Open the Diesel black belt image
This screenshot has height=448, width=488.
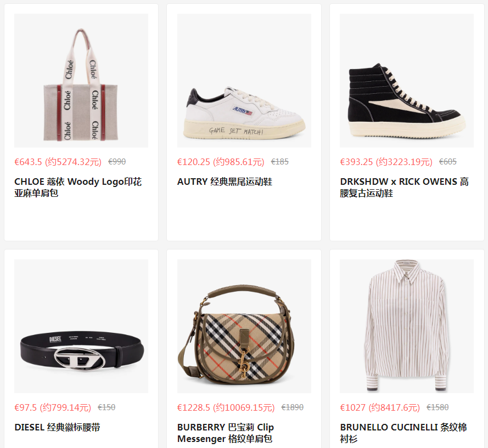pyautogui.click(x=81, y=326)
